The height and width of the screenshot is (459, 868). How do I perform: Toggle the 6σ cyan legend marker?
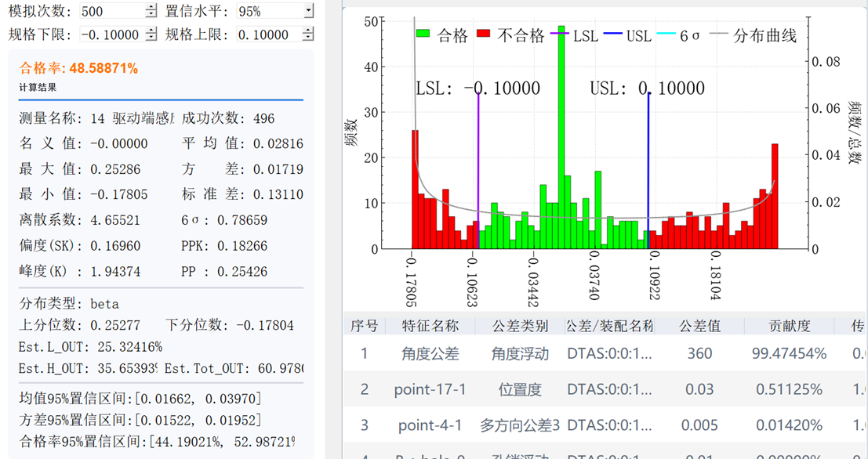coord(666,33)
